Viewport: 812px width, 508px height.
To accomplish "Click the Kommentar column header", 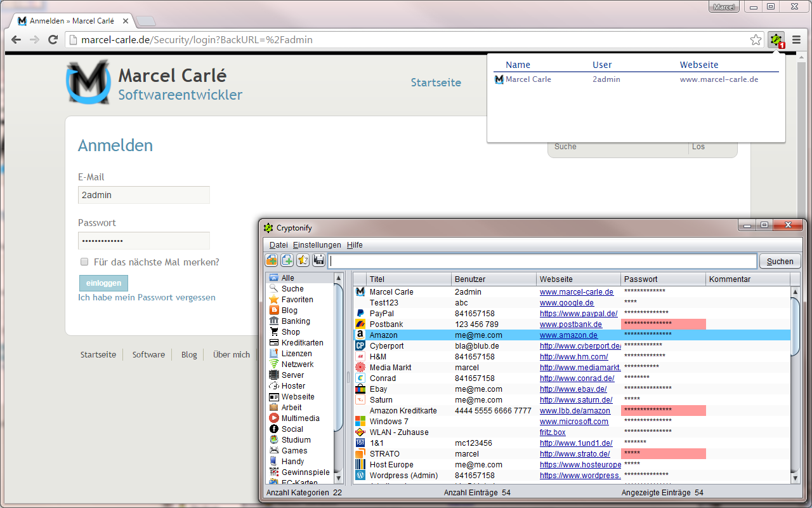I will tap(748, 279).
